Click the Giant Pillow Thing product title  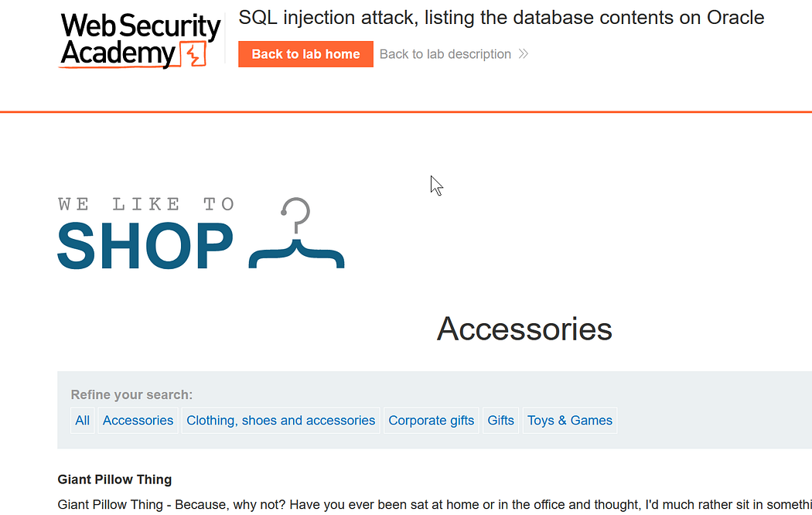point(114,480)
